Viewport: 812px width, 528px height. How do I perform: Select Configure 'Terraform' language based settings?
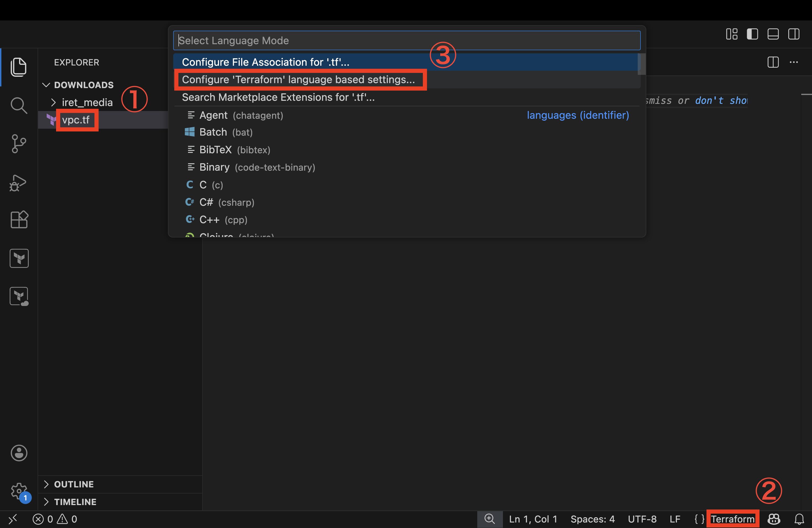[x=298, y=80]
